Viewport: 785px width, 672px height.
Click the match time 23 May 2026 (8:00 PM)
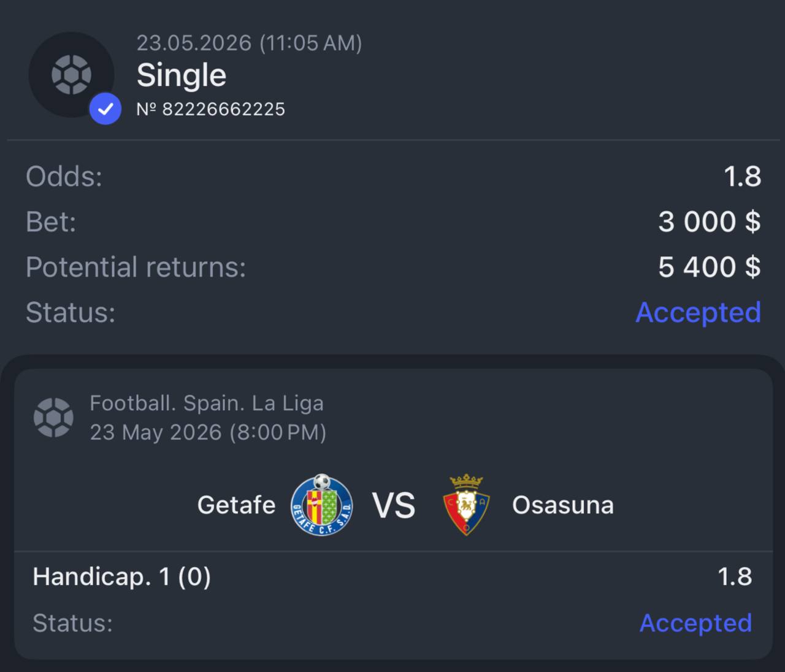pyautogui.click(x=208, y=432)
